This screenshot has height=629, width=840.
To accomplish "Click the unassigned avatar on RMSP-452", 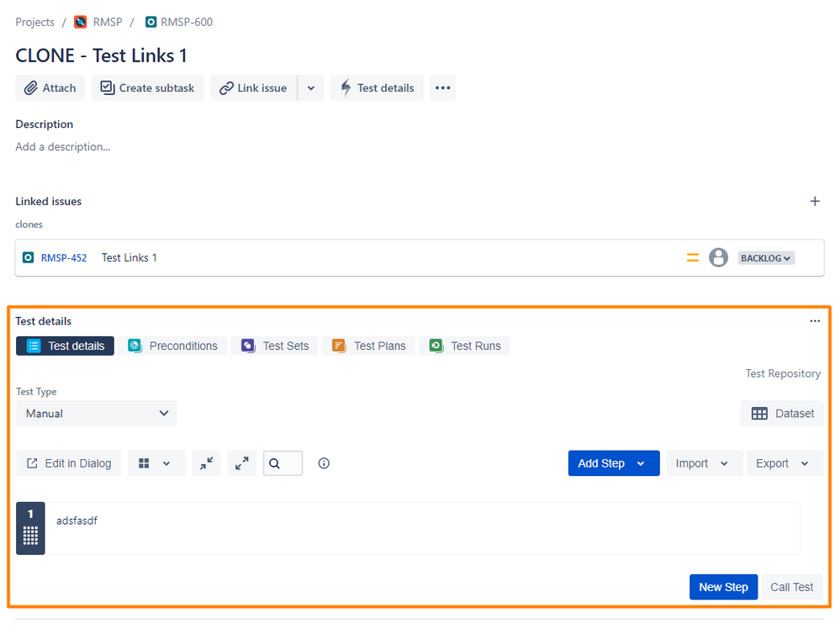I will 718,257.
